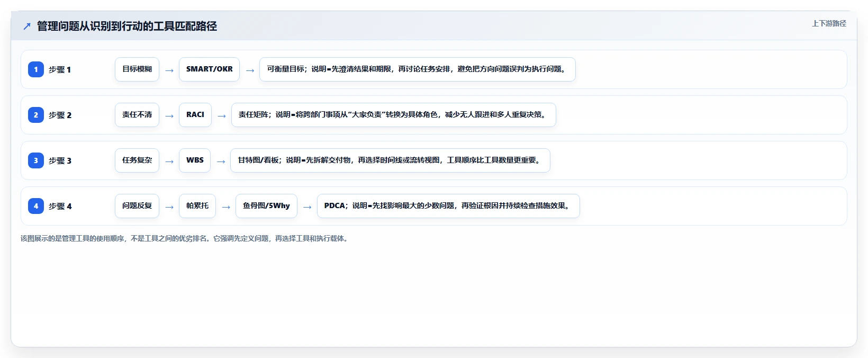Click the 甘特图/看板 description box
Image resolution: width=868 pixels, height=358 pixels.
pos(390,160)
